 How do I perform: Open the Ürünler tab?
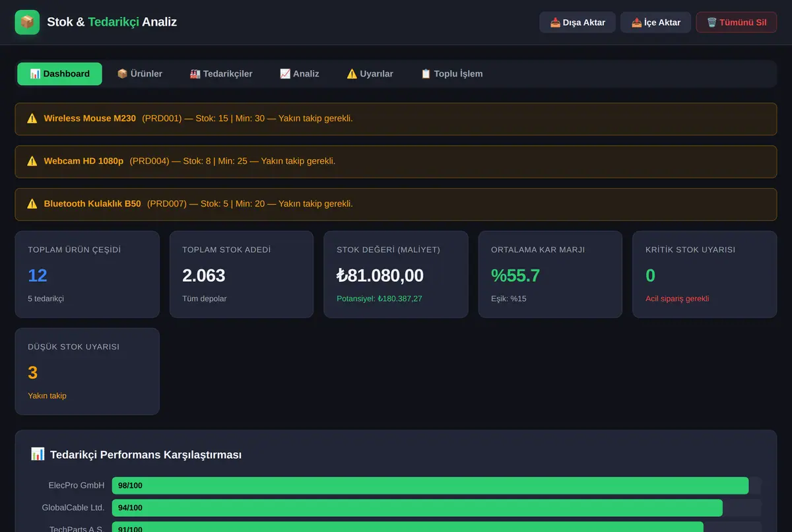click(139, 74)
